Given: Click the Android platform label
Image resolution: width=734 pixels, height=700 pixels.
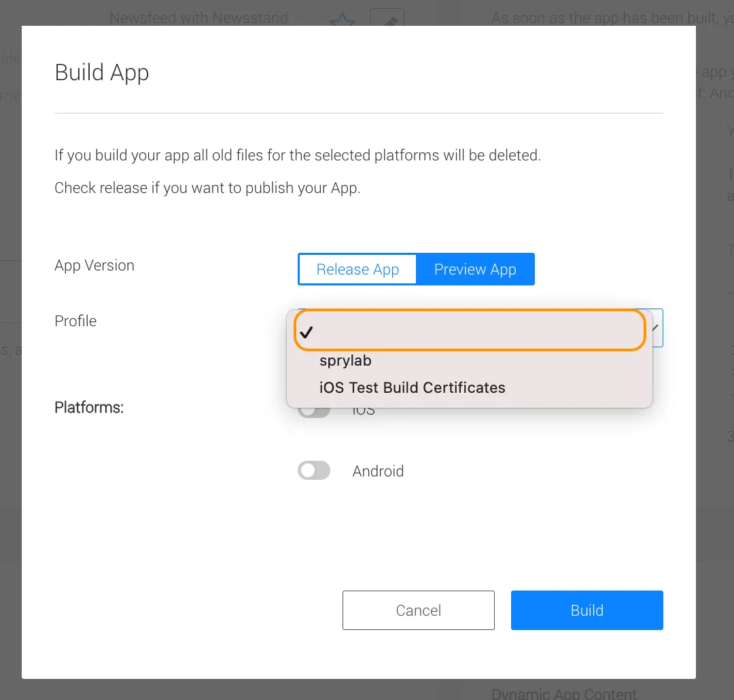Looking at the screenshot, I should (x=378, y=471).
